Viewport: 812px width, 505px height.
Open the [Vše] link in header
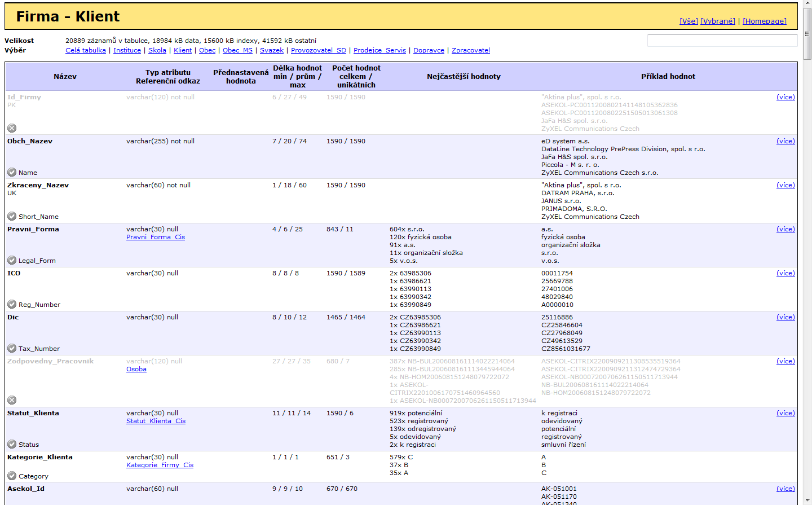[689, 21]
